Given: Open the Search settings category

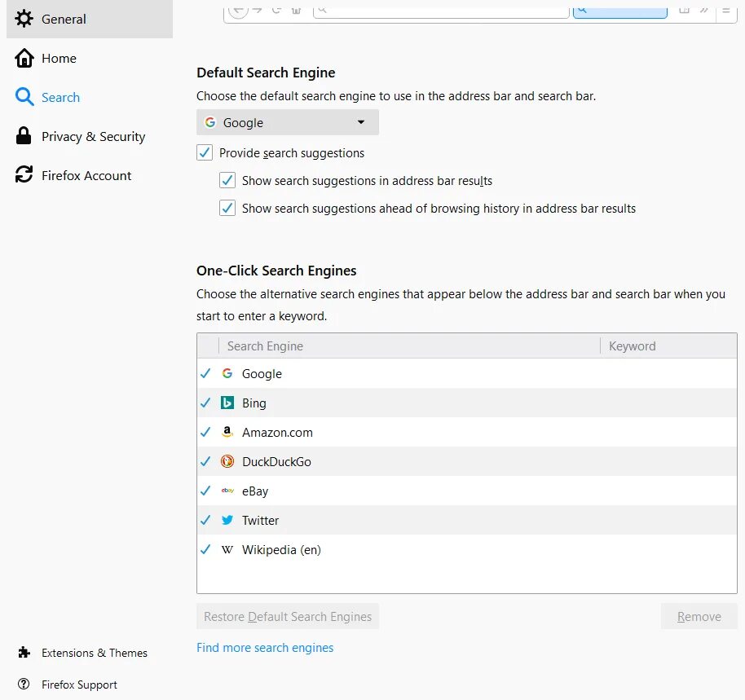Looking at the screenshot, I should pyautogui.click(x=60, y=97).
